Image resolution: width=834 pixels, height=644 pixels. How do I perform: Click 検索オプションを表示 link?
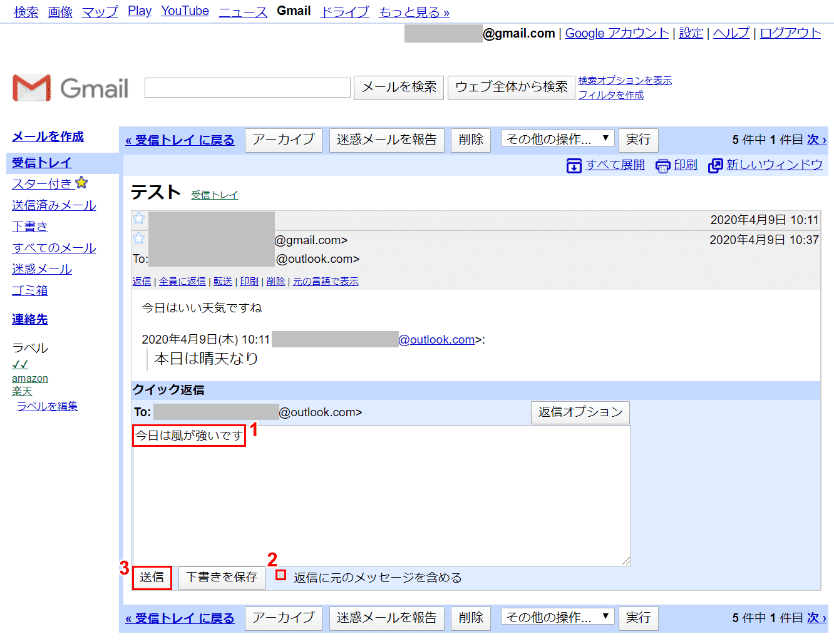[625, 81]
